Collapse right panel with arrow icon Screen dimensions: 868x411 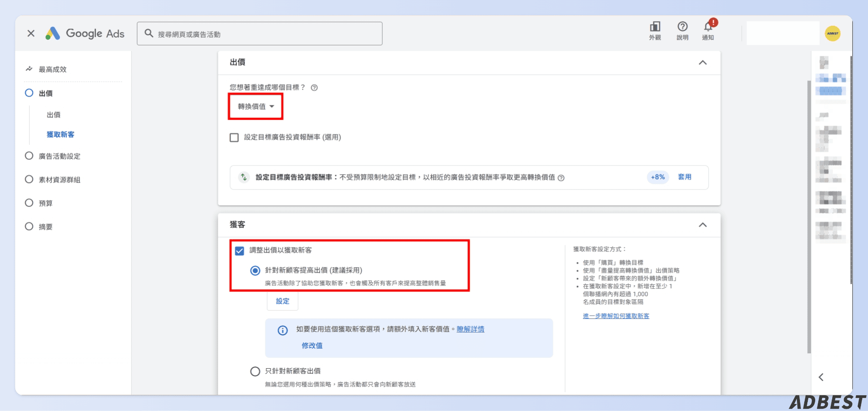821,377
